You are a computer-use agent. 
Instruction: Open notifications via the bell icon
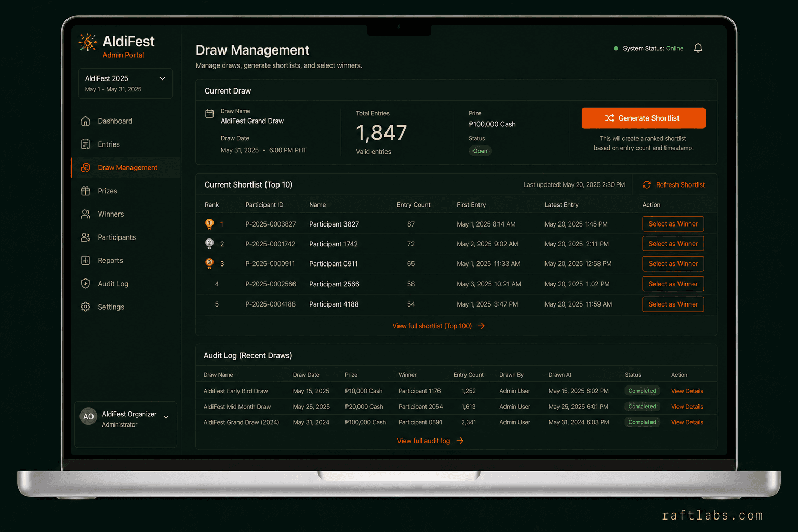point(698,48)
